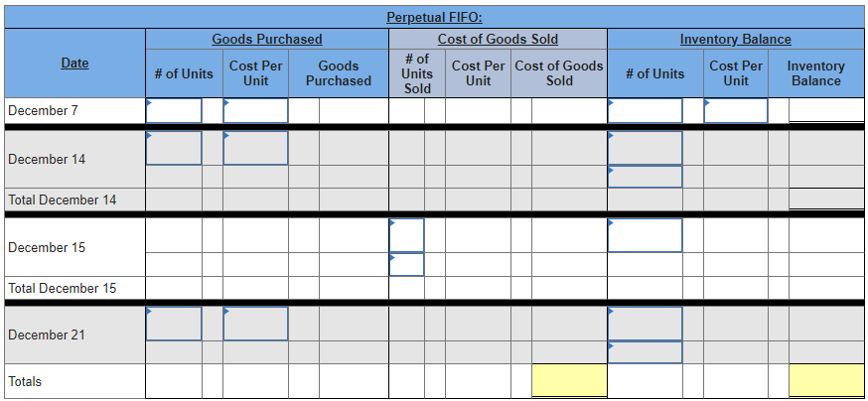Click yellow Totals cost of goods sold cell
The image size is (868, 401).
coord(569,381)
